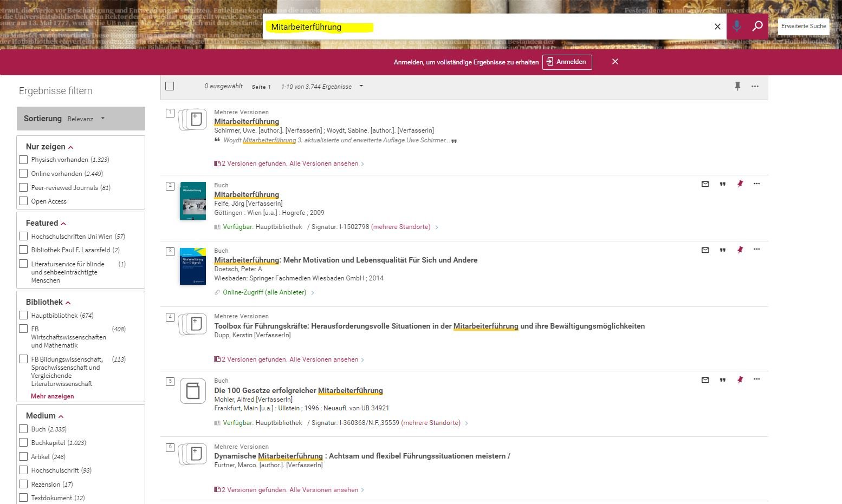Collapse the Nur zeigen filter section
This screenshot has width=842, height=504.
71,147
